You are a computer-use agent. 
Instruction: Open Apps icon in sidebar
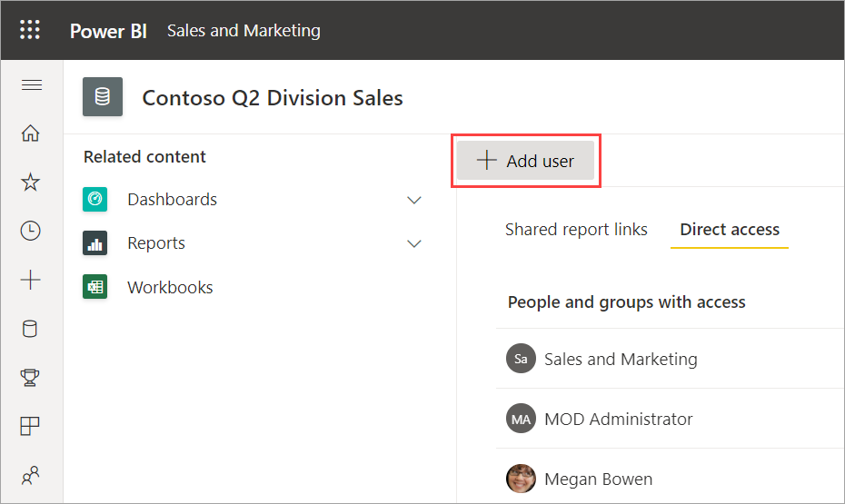(31, 426)
